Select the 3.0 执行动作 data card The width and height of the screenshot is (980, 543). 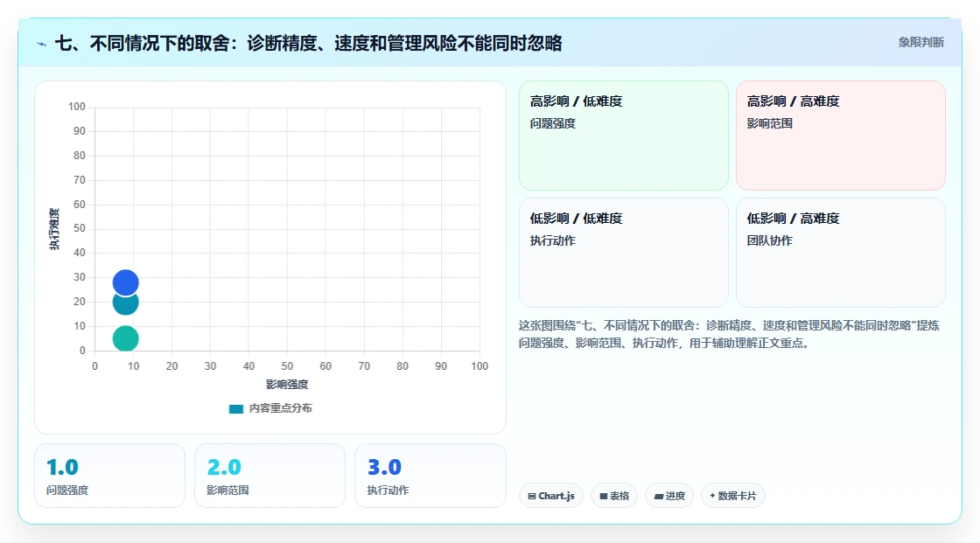click(x=430, y=476)
